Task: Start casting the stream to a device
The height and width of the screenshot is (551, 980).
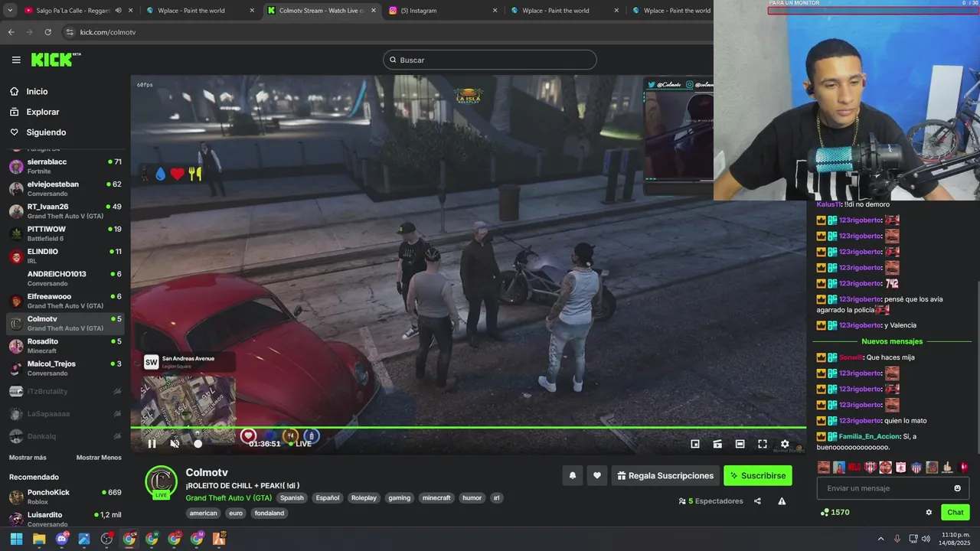Action: (717, 444)
